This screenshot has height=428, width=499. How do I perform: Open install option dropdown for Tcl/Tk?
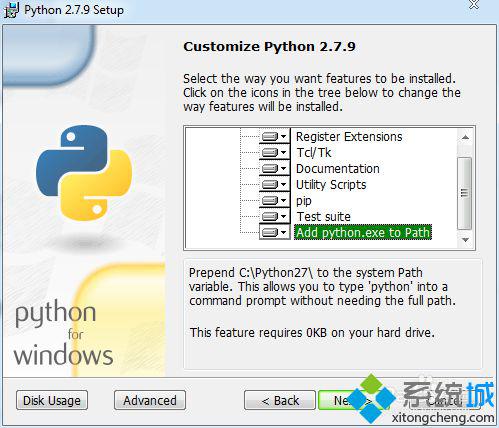tap(274, 152)
